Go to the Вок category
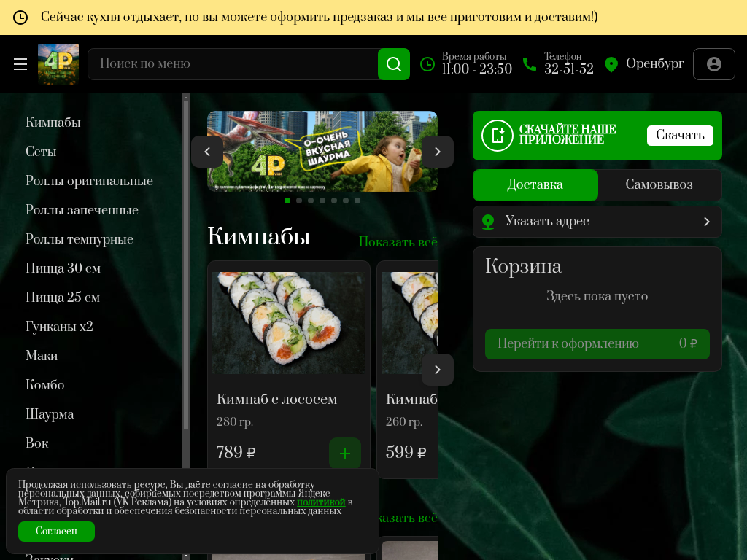 point(37,443)
